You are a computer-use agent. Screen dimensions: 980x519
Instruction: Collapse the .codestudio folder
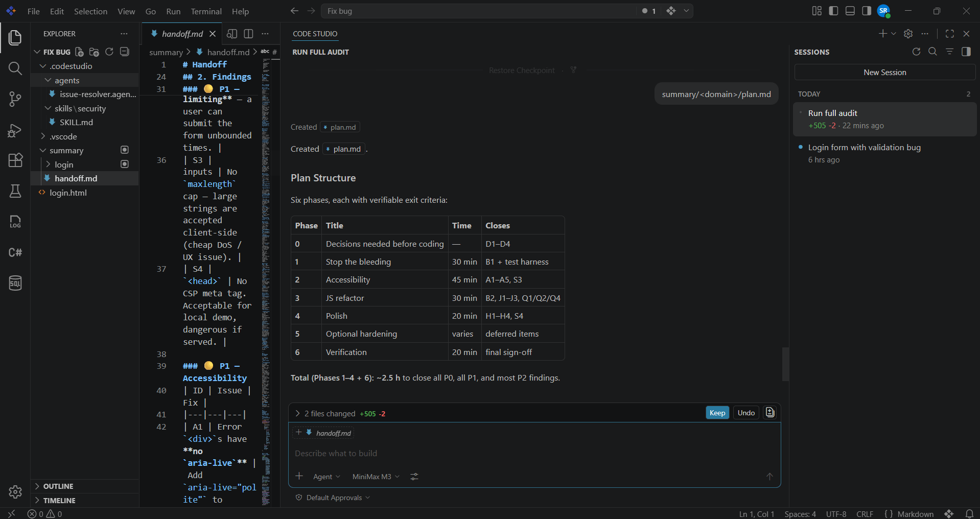click(43, 66)
